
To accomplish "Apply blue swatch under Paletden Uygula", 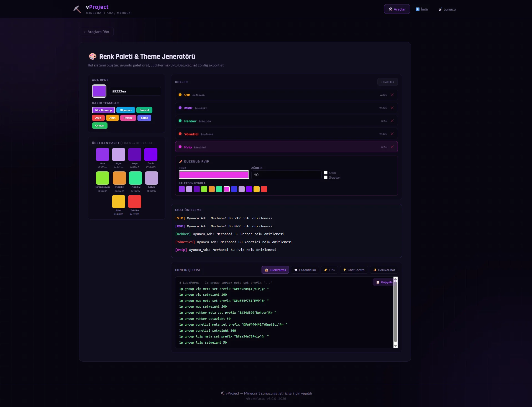I will pyautogui.click(x=234, y=189).
